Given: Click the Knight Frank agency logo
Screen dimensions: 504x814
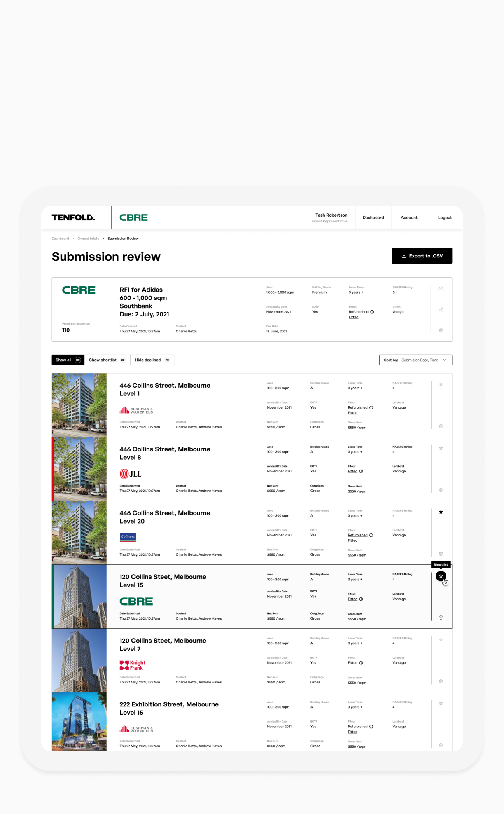Looking at the screenshot, I should [133, 665].
